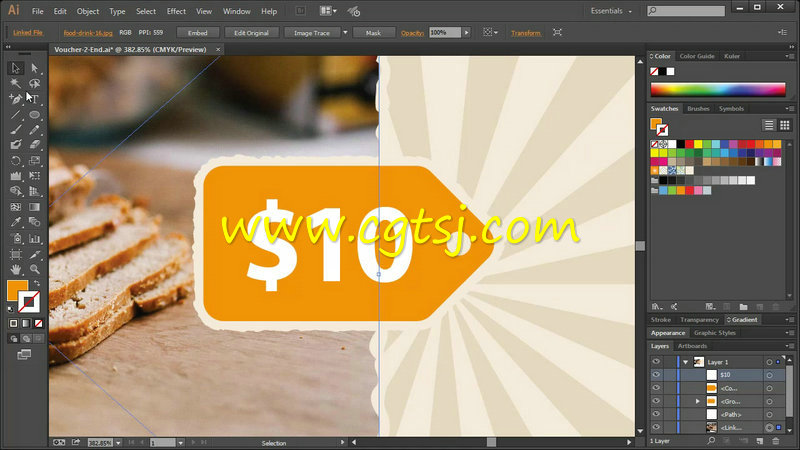Toggle visibility of <Gro...> group item
800x450 pixels.
tap(656, 401)
